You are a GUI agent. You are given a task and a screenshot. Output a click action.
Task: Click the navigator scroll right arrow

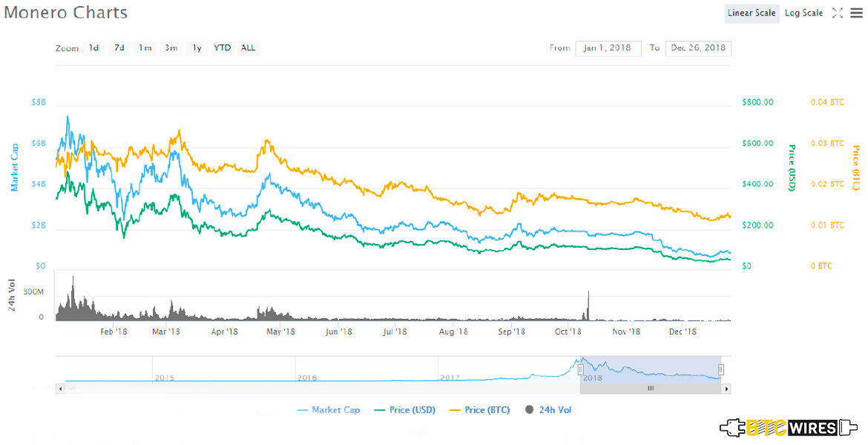[x=726, y=389]
